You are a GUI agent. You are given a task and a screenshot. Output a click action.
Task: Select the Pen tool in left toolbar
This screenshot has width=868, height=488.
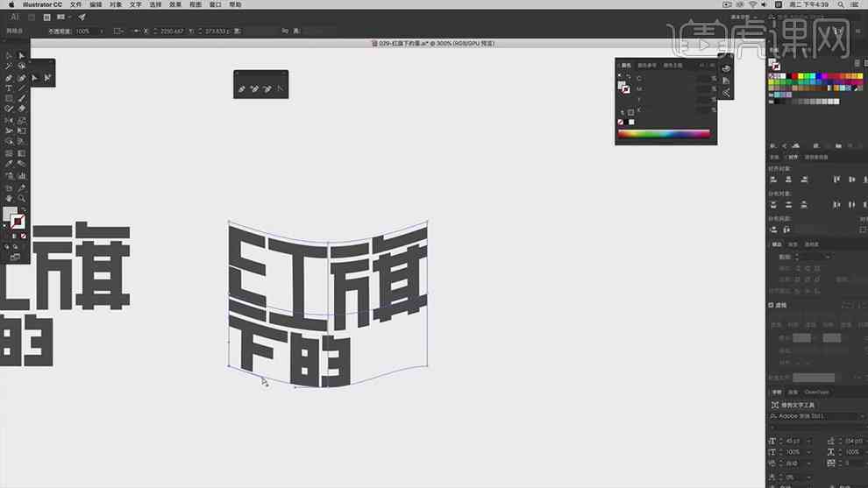[x=9, y=78]
